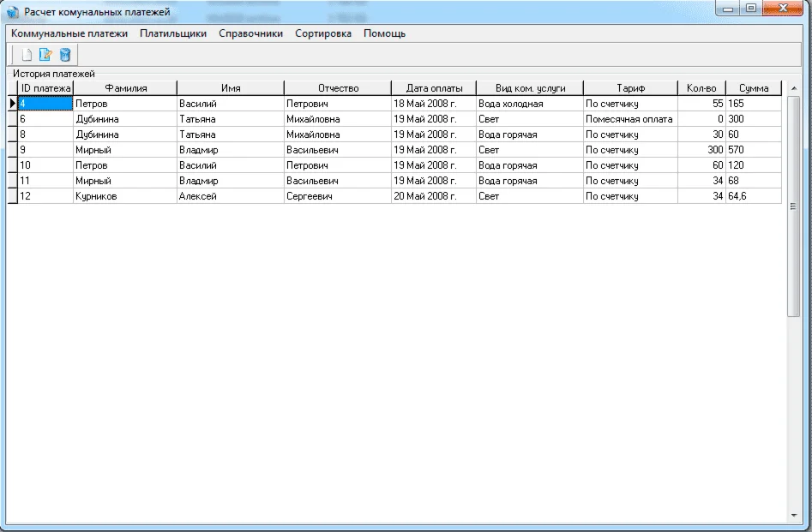Image resolution: width=812 pixels, height=532 pixels.
Task: Click the application icon in title bar
Action: tap(13, 12)
